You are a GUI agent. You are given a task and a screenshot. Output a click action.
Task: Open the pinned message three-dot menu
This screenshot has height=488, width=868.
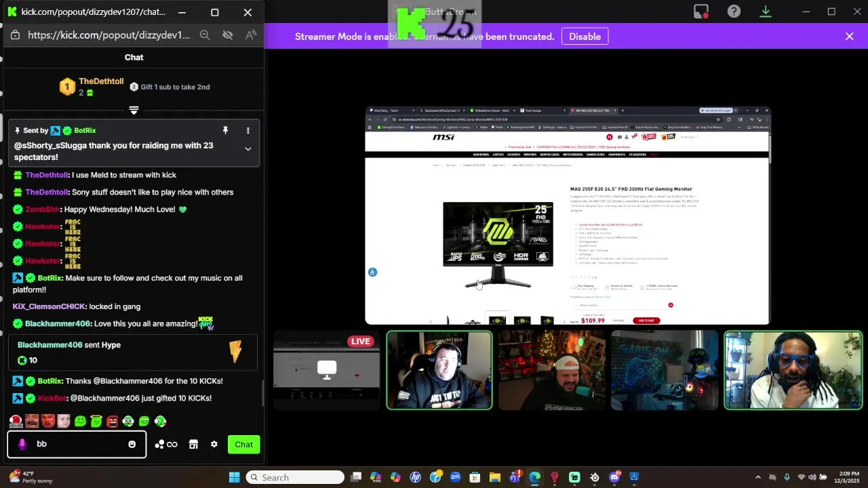pyautogui.click(x=248, y=130)
